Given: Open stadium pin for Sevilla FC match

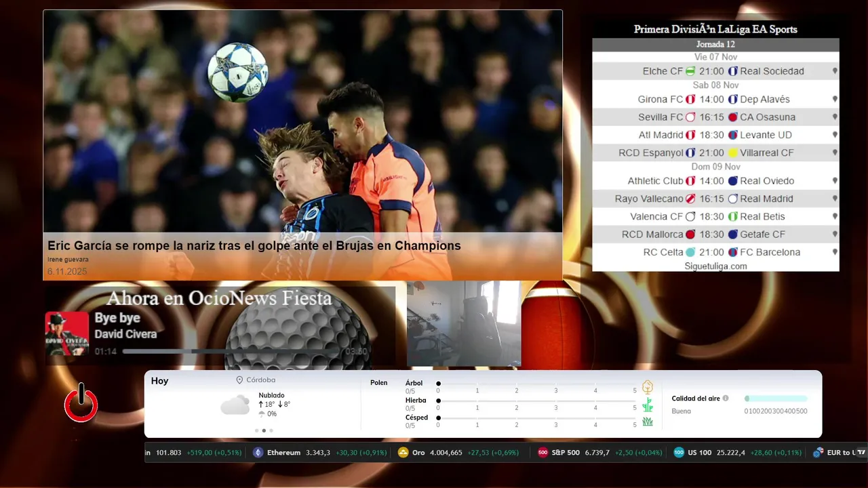Looking at the screenshot, I should coord(835,117).
